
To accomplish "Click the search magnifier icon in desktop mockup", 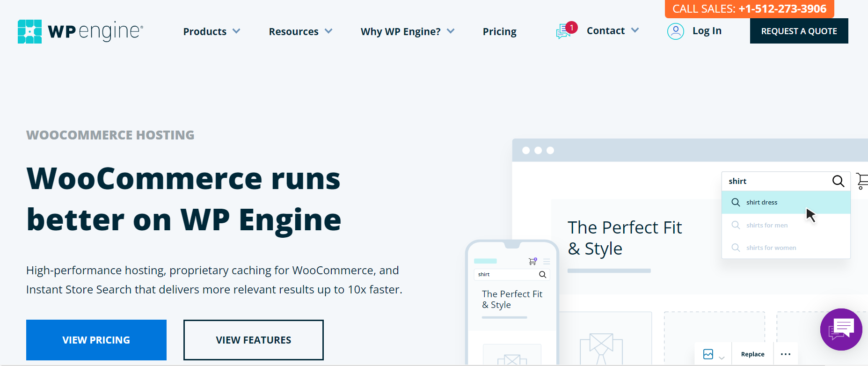I will (838, 181).
